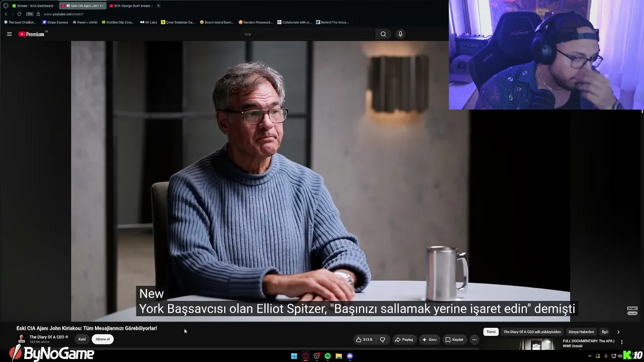Select 'The Diary Of A CEO adlı yükleyiciden' chip
This screenshot has height=362, width=644.
(532, 332)
